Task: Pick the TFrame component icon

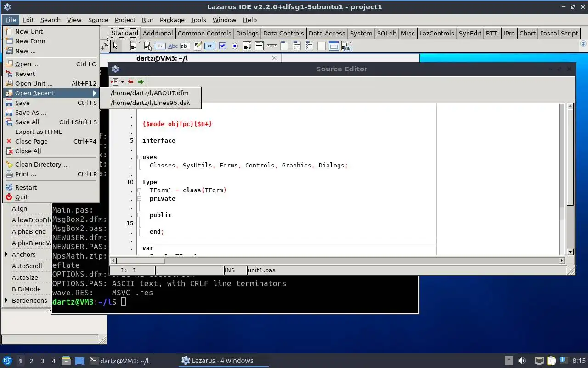Action: [334, 46]
